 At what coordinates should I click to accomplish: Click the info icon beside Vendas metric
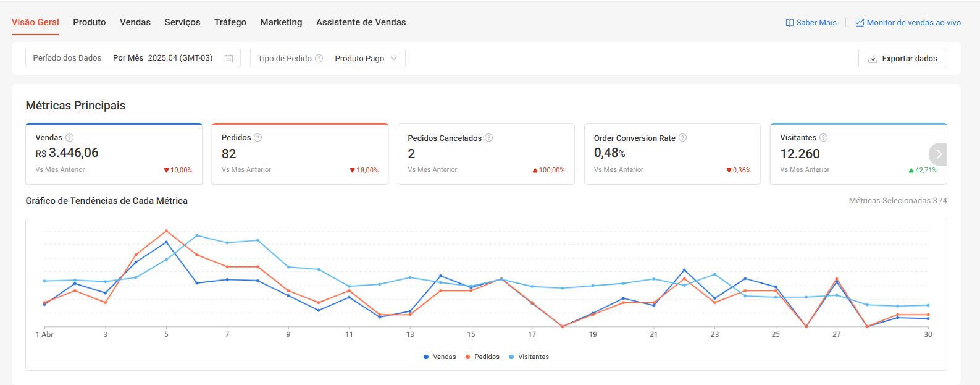point(70,138)
